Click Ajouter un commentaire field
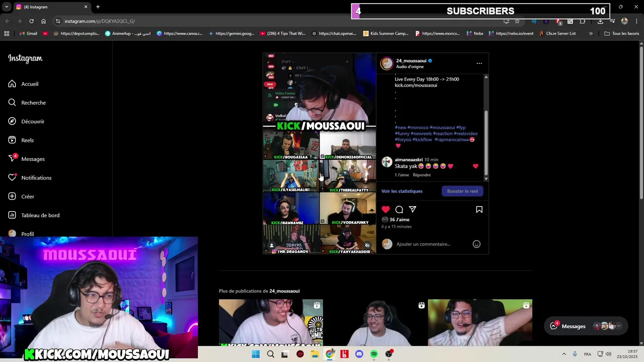644x362 pixels. click(423, 244)
